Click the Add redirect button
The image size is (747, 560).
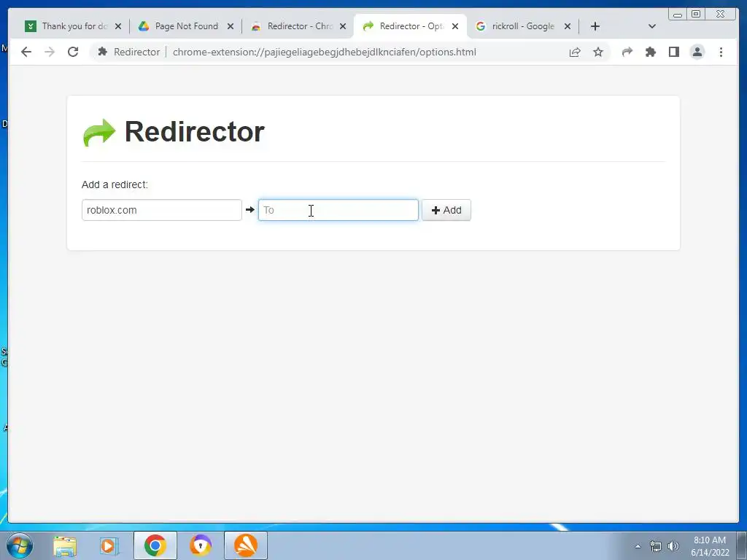click(446, 210)
